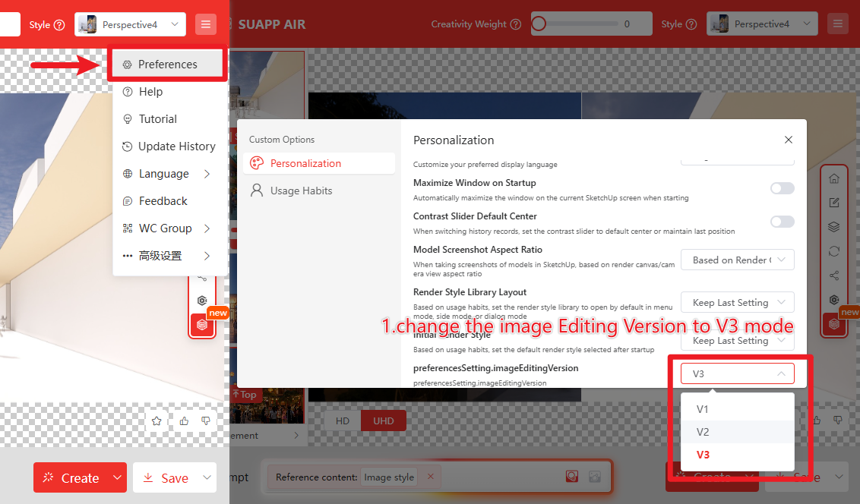Screen dimensions: 860x504
Task: Click the red hamburger menu button
Action: point(205,24)
